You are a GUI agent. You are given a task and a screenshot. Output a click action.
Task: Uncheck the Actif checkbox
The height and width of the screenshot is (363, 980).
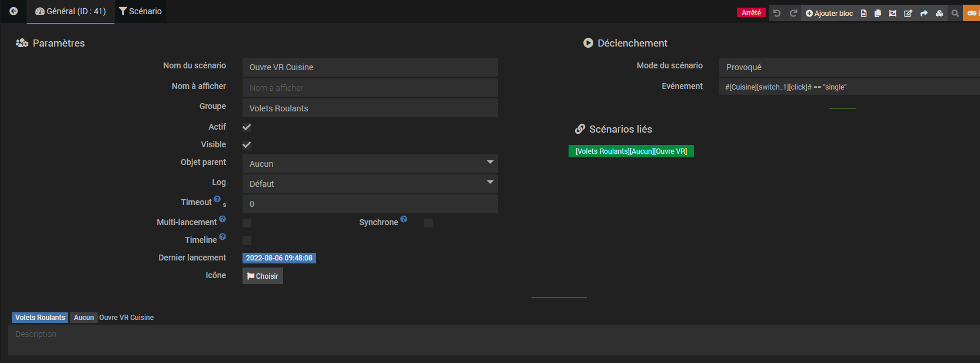pyautogui.click(x=247, y=127)
